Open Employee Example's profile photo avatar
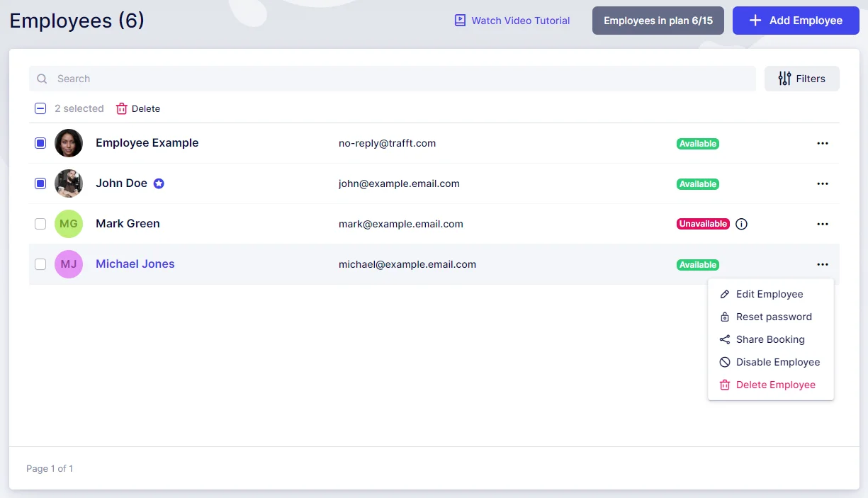 (x=69, y=143)
